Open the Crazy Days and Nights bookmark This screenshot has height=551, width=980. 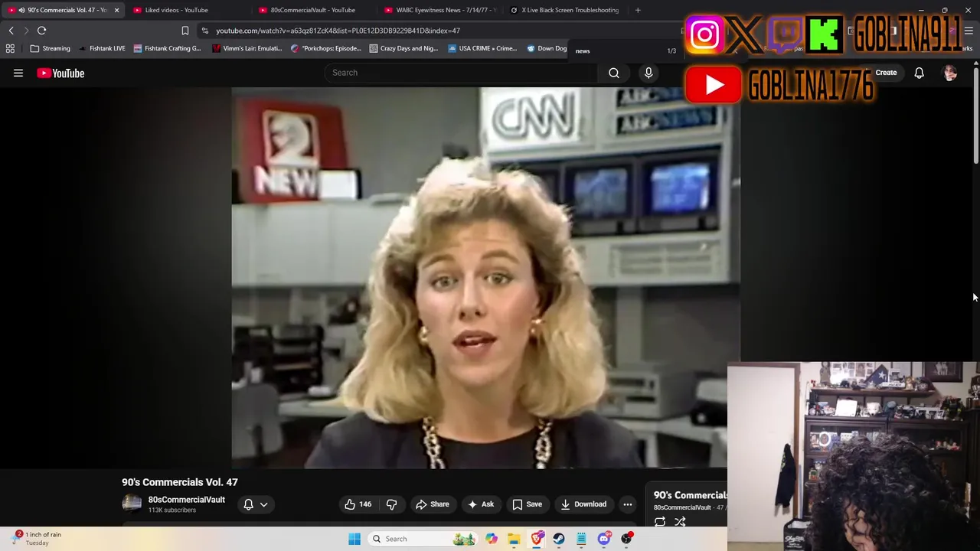403,48
